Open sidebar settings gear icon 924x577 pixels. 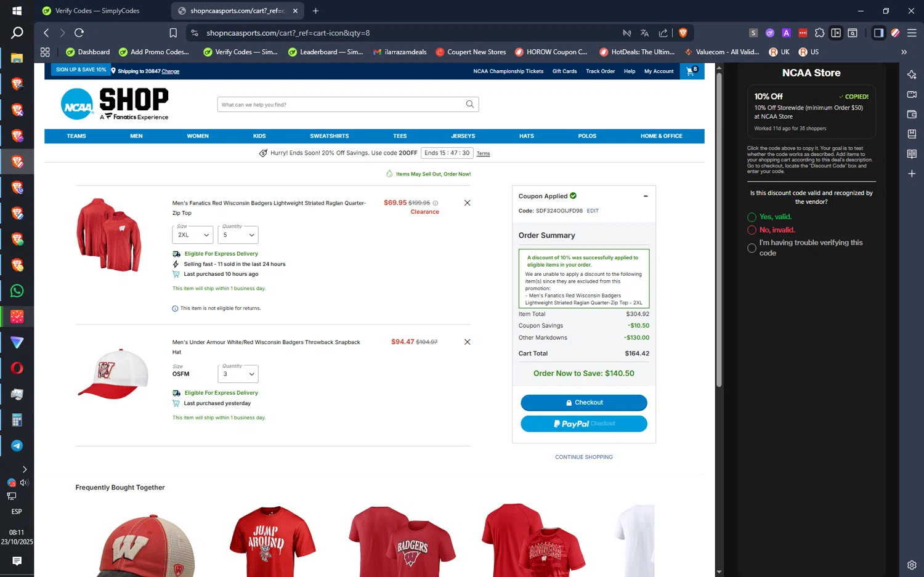pos(912,565)
